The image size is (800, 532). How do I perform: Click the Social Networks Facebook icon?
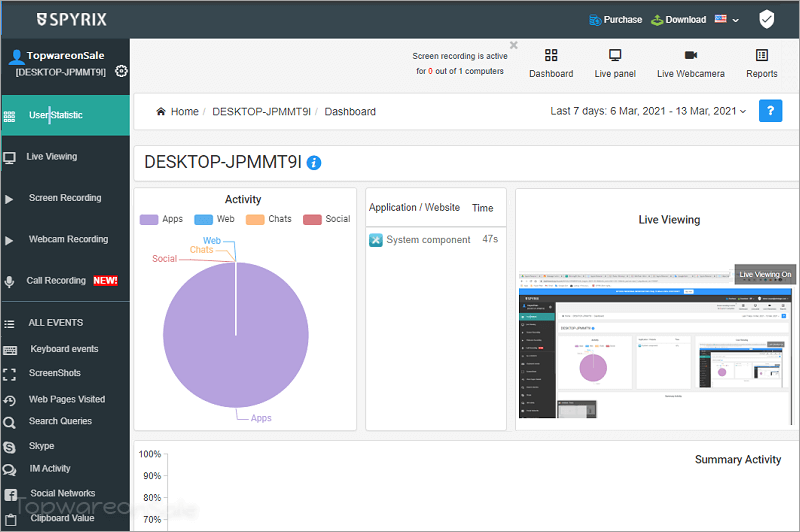(10, 494)
